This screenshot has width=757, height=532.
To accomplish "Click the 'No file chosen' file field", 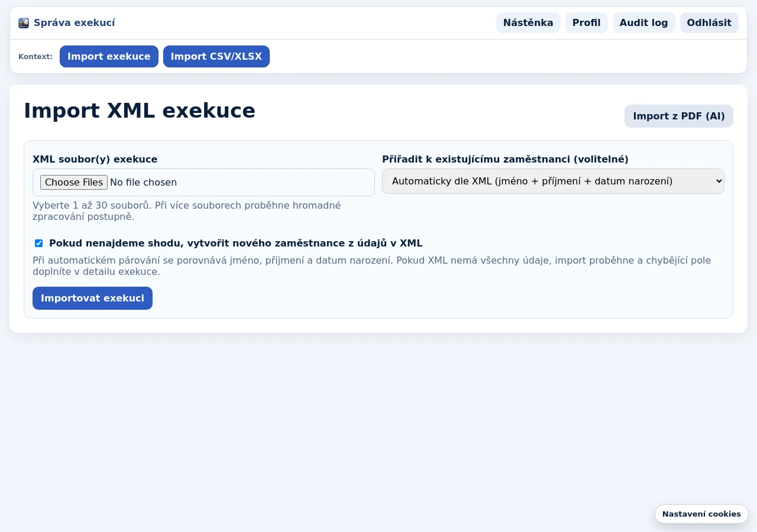I will (203, 182).
